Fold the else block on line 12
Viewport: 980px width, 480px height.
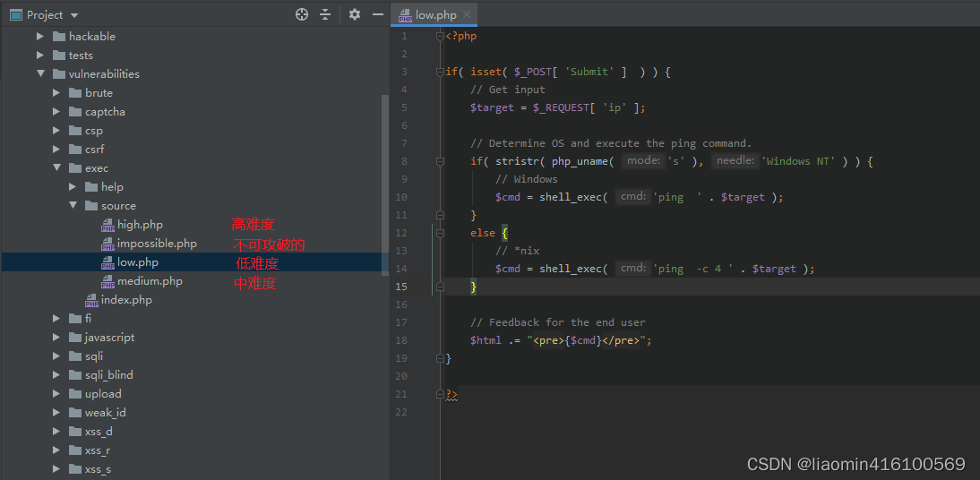click(x=440, y=233)
